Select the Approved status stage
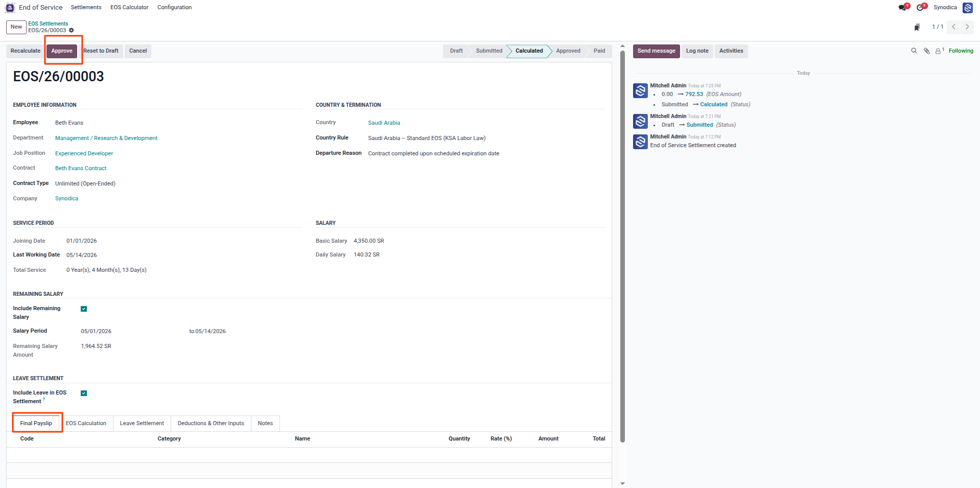This screenshot has height=488, width=980. pyautogui.click(x=568, y=51)
